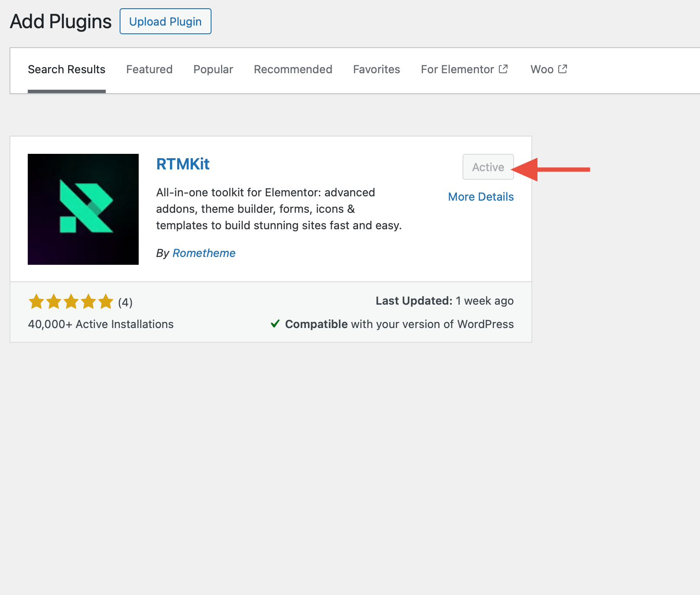Open the For Elementor external tab
This screenshot has width=700, height=595.
pyautogui.click(x=464, y=69)
